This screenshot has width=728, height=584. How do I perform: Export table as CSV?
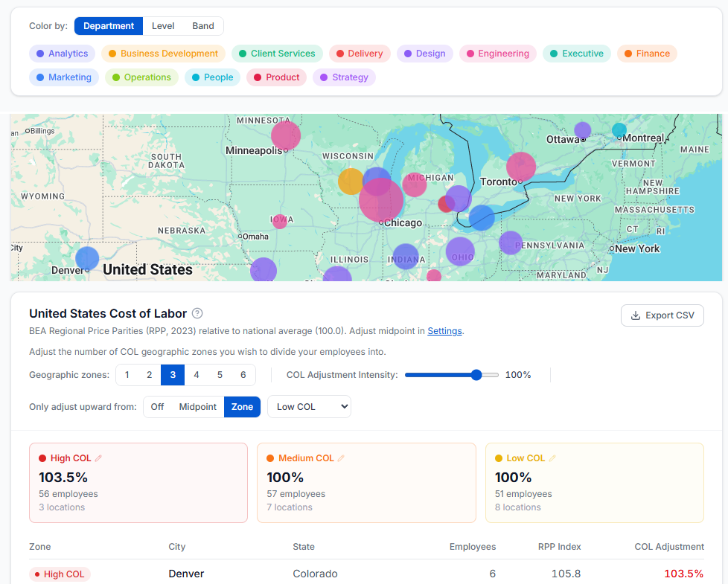tap(662, 315)
